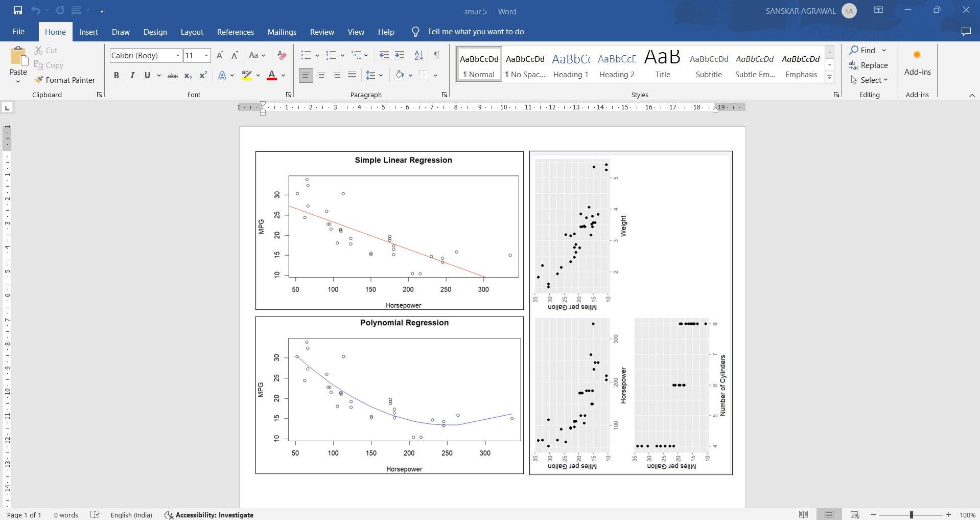The width and height of the screenshot is (980, 520).
Task: Toggle the Underline formatting
Action: [x=147, y=75]
